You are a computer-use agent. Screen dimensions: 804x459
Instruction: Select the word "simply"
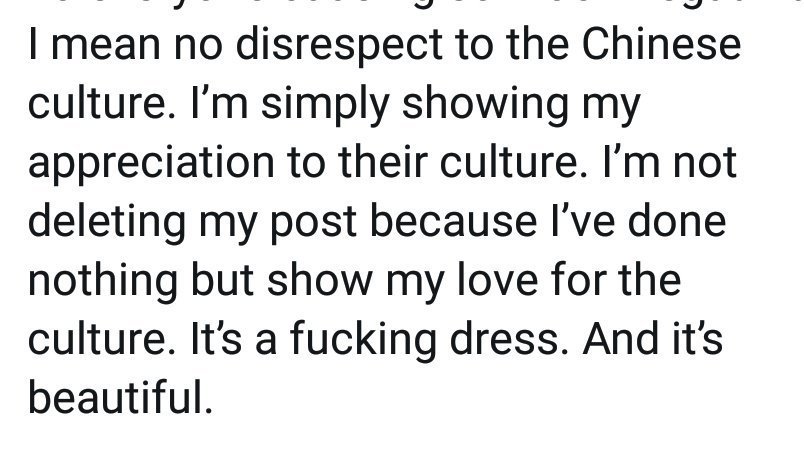click(x=325, y=106)
